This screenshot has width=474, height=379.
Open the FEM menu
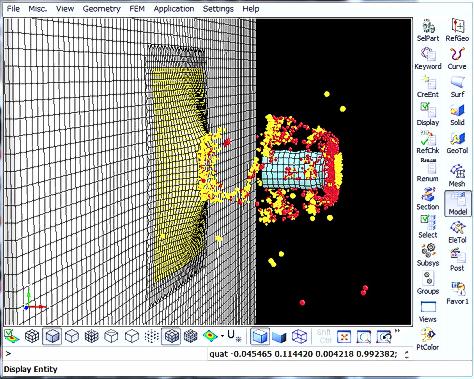tap(137, 9)
